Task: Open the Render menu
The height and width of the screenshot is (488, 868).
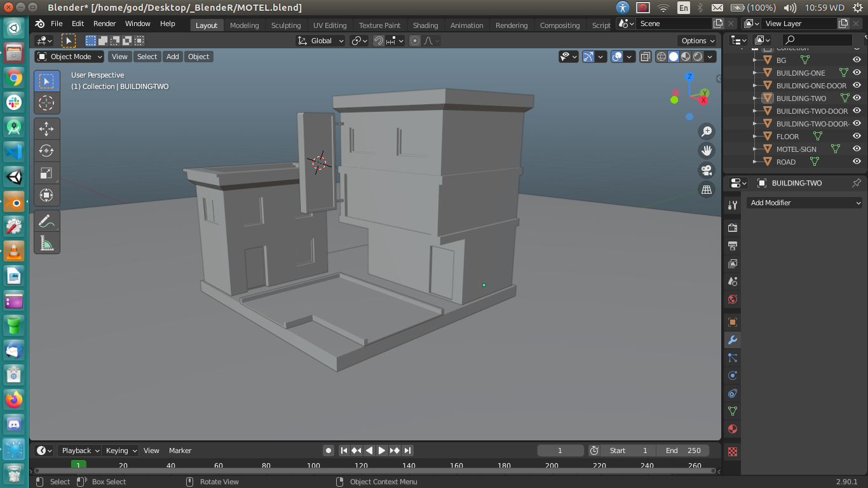Action: click(104, 24)
